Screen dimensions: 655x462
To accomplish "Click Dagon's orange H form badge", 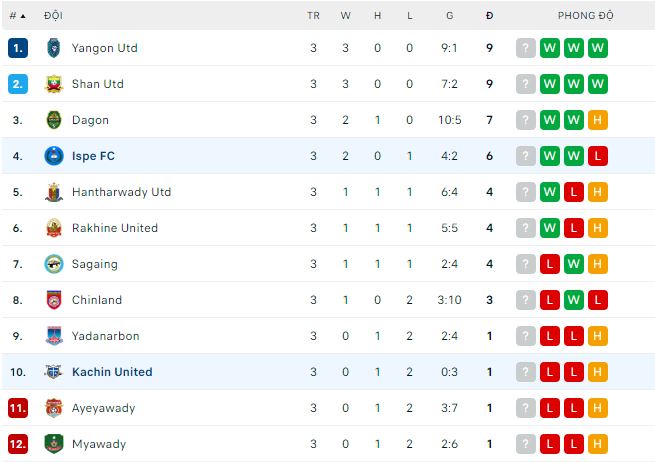I will coord(598,120).
